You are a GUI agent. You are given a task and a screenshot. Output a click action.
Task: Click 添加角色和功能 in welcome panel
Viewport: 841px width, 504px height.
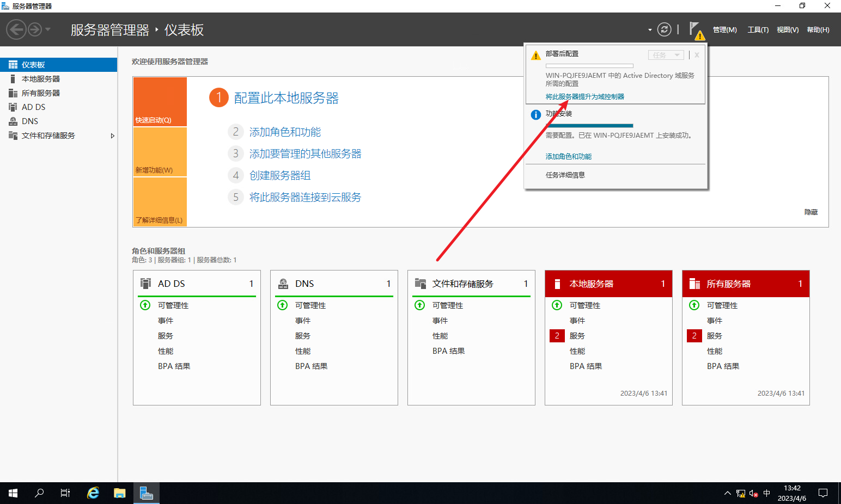pyautogui.click(x=285, y=132)
